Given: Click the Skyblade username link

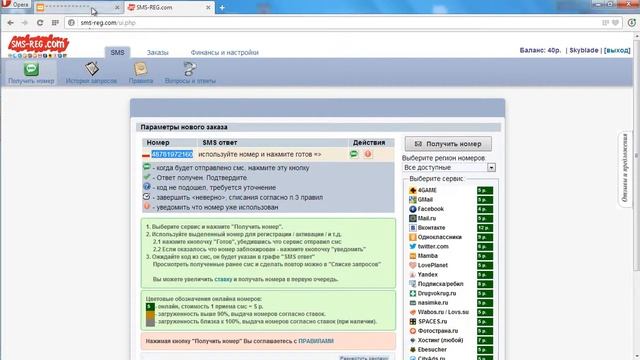Looking at the screenshot, I should pyautogui.click(x=584, y=50).
